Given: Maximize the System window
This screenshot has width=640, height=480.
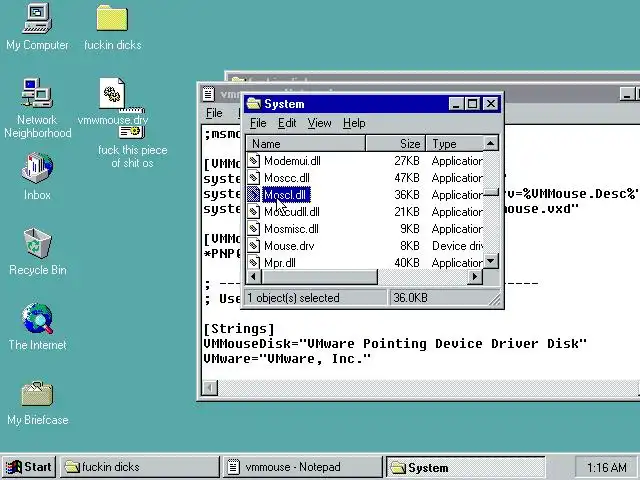Looking at the screenshot, I should 472,104.
